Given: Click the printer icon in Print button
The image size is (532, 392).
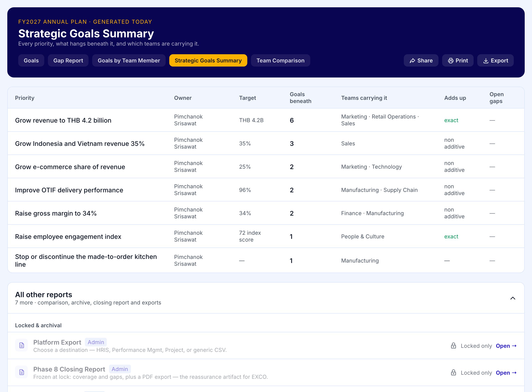Looking at the screenshot, I should click(x=451, y=61).
